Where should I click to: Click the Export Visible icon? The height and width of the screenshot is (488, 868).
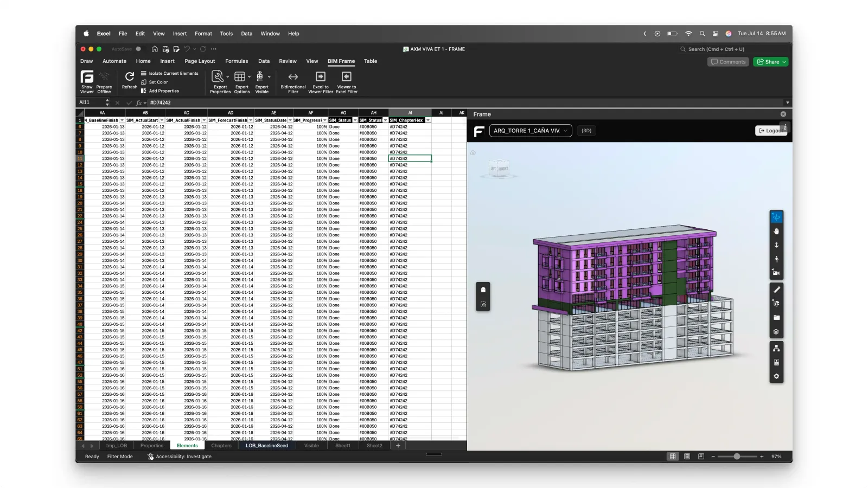(x=260, y=76)
